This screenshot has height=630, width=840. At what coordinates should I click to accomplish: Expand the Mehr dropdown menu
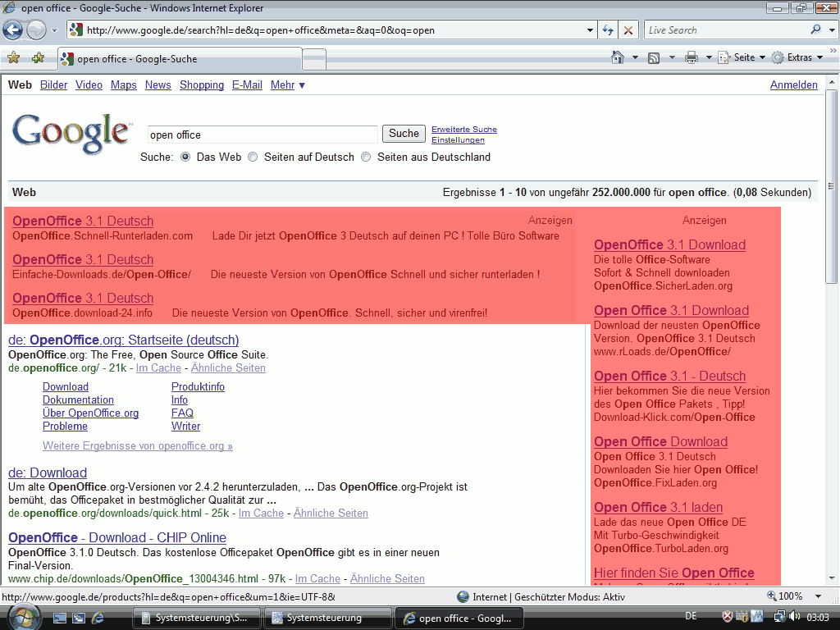[x=288, y=84]
